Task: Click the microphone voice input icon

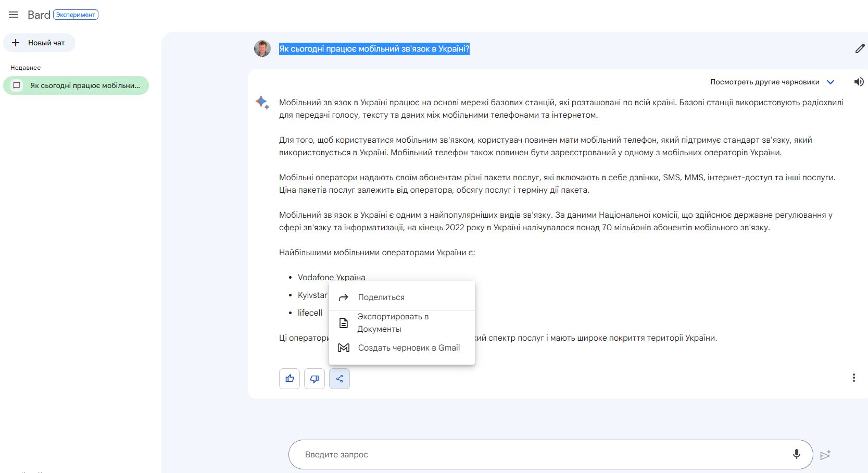Action: pos(796,454)
